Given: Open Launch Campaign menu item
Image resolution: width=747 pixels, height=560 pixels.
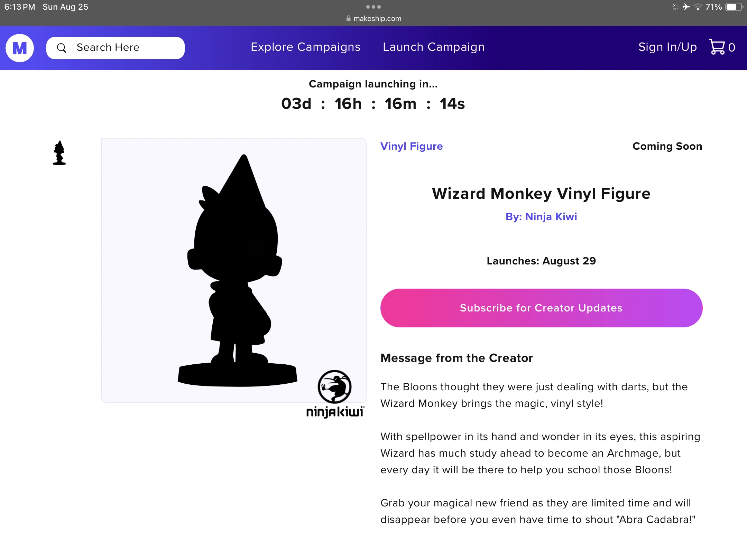Looking at the screenshot, I should coord(434,47).
